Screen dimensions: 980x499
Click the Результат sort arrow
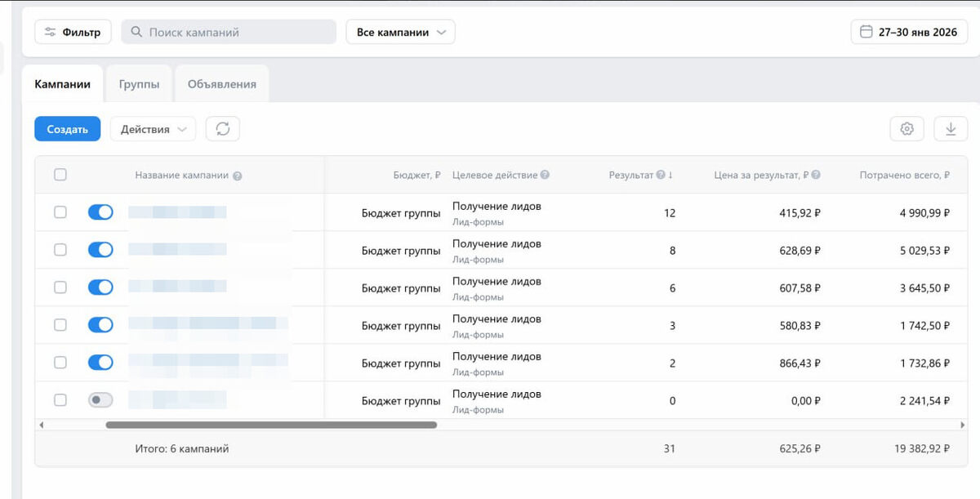pos(670,175)
